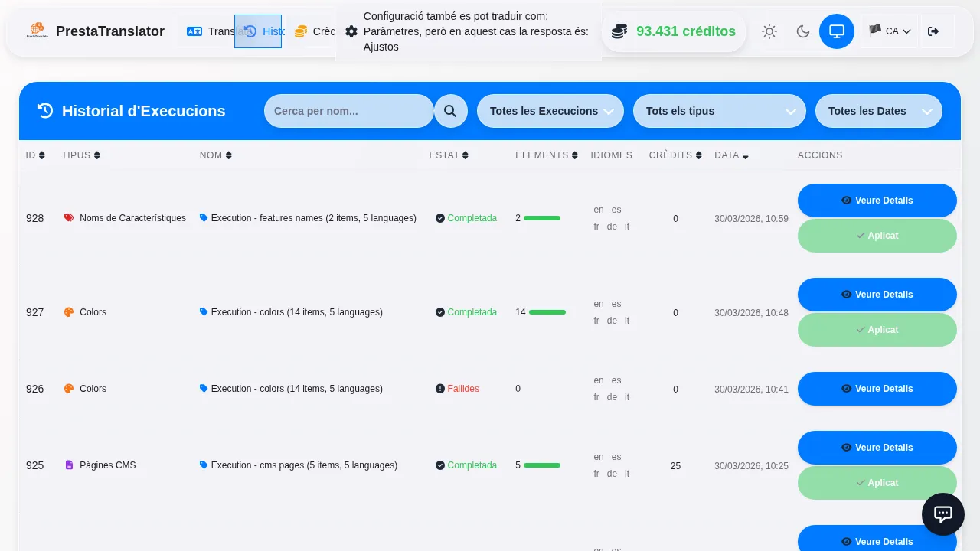Switch to light theme sun toggle
Viewport: 980px width, 551px height.
pyautogui.click(x=769, y=31)
